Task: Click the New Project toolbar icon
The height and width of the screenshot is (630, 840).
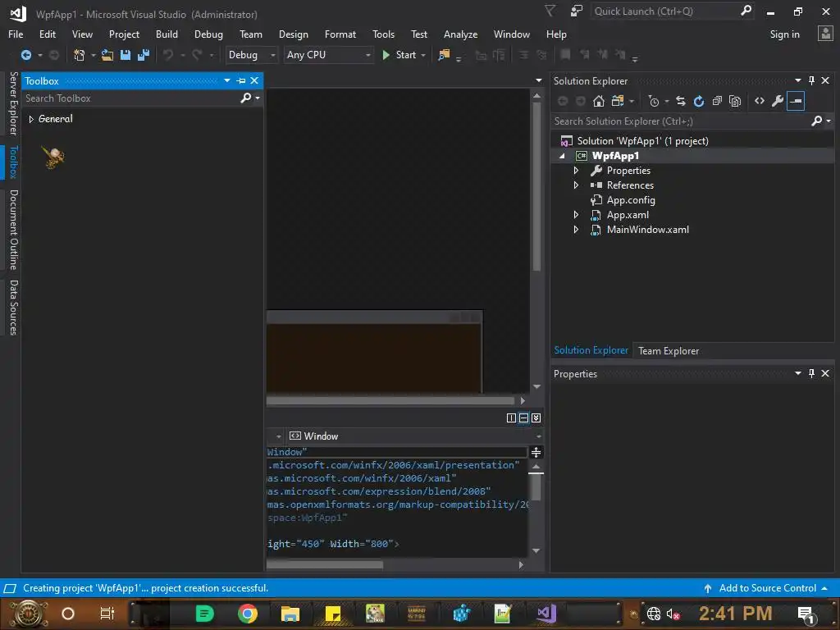Action: point(80,55)
